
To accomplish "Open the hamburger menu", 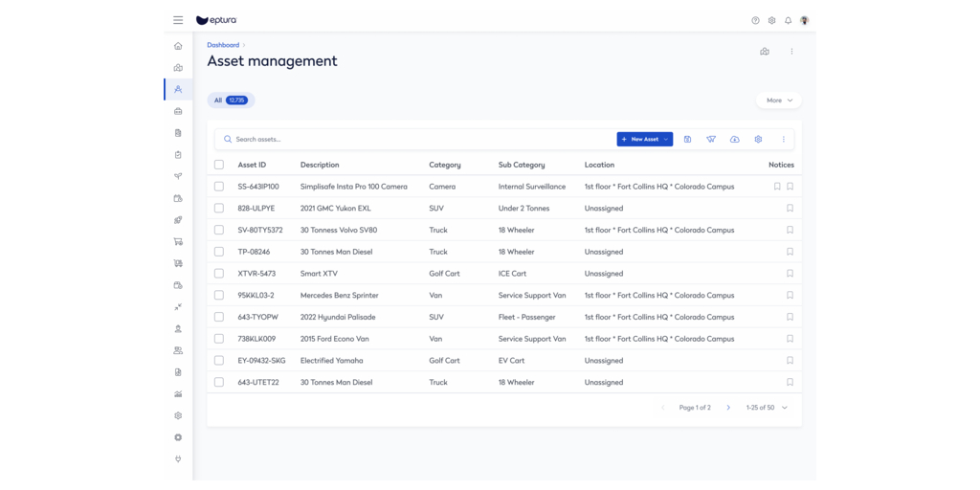I will (178, 20).
